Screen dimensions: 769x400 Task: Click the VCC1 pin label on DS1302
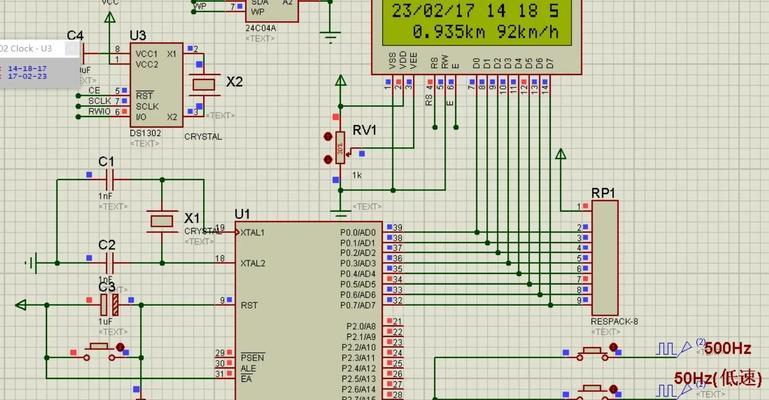coord(147,54)
